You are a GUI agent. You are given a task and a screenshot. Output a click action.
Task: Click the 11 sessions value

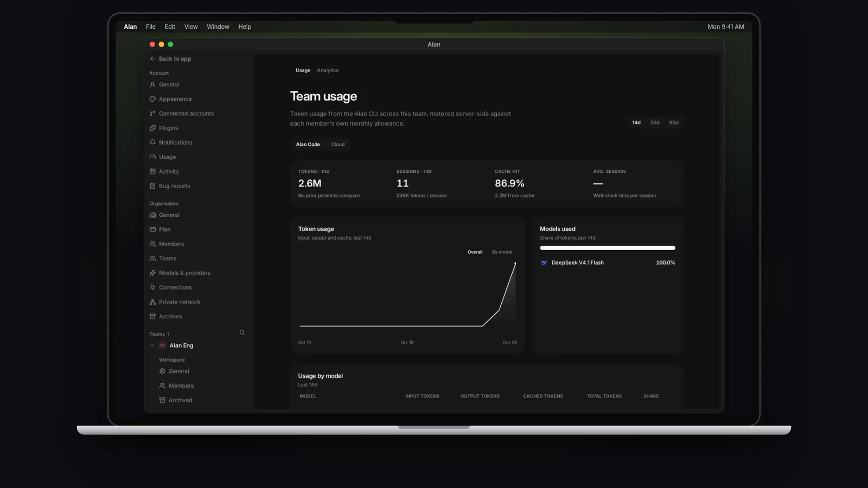(403, 183)
